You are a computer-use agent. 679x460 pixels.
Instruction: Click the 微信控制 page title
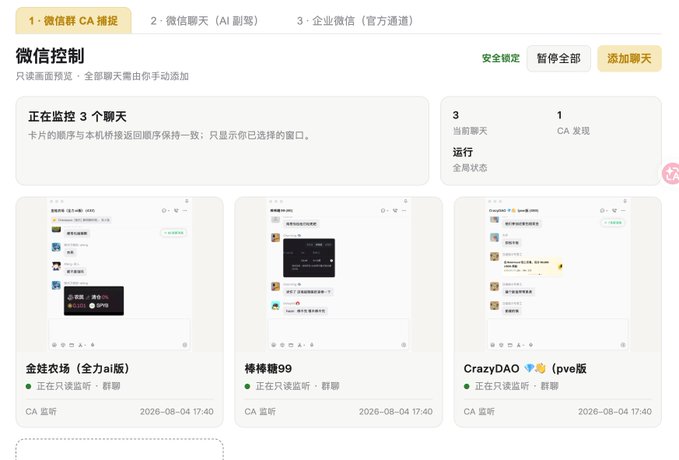(50, 56)
